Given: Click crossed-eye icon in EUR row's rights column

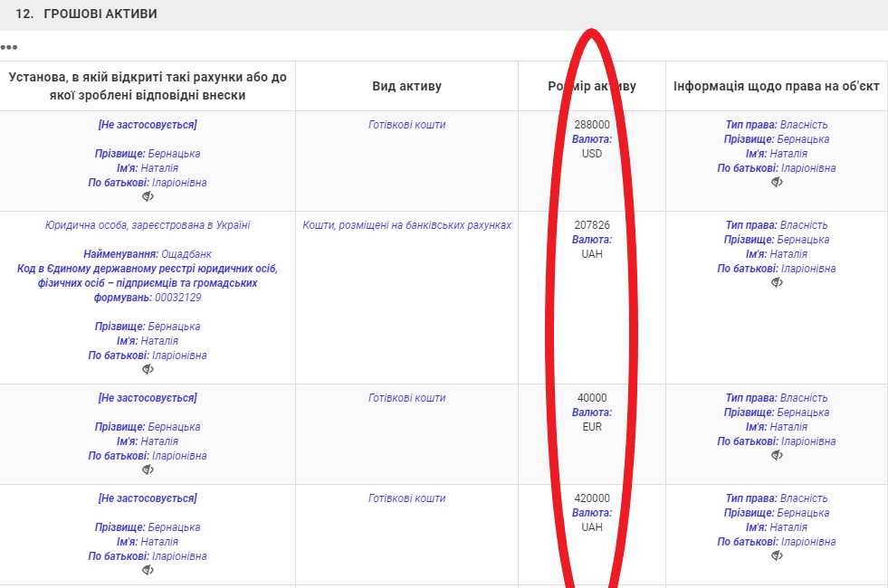Looking at the screenshot, I should [777, 455].
